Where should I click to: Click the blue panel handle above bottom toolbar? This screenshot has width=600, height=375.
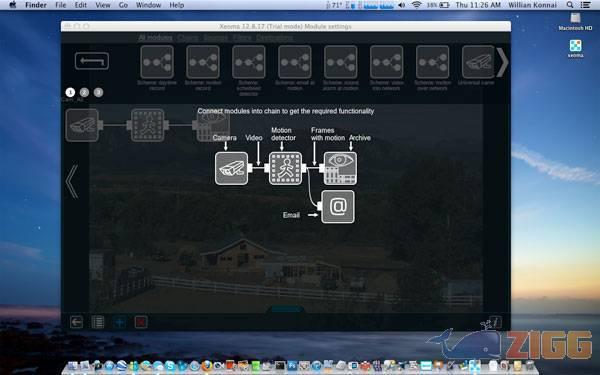pyautogui.click(x=287, y=309)
